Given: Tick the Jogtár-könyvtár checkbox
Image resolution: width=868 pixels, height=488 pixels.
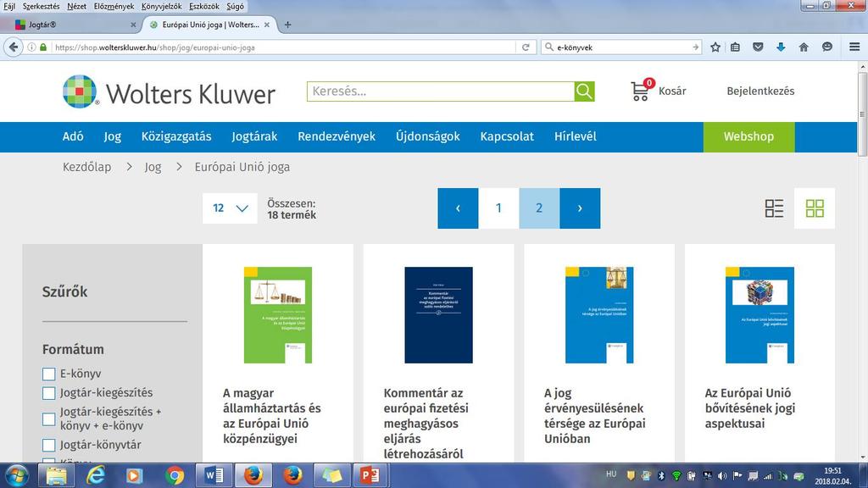Looking at the screenshot, I should click(x=48, y=445).
